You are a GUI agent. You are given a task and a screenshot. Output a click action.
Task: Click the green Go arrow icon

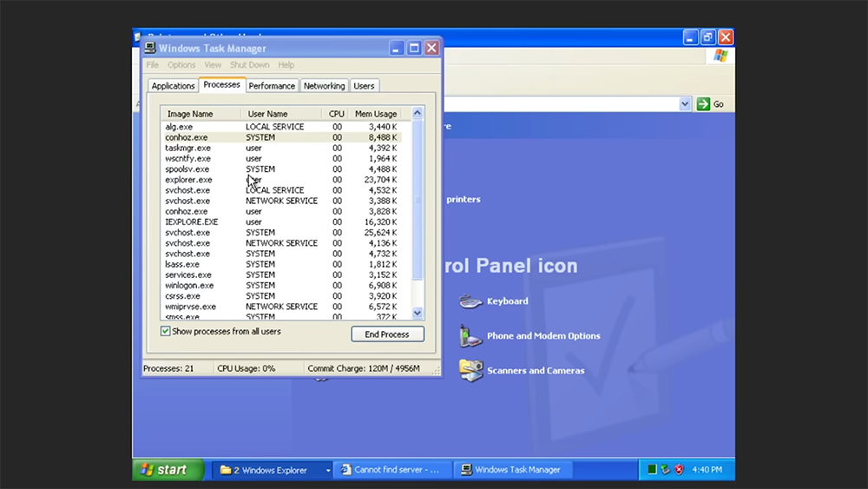pos(703,104)
